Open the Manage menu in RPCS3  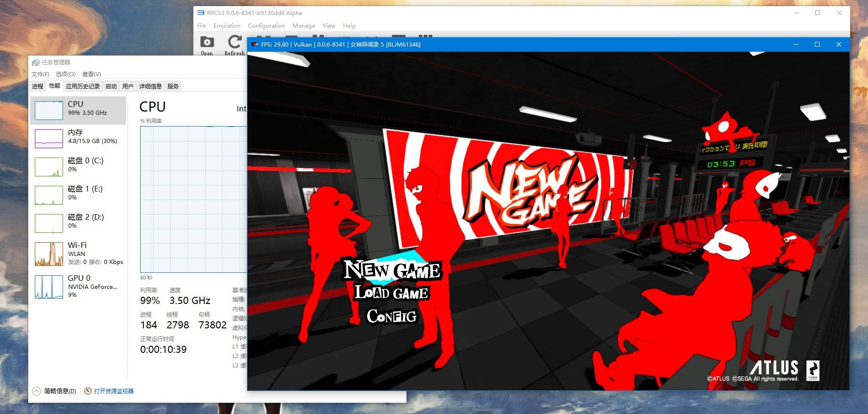point(303,26)
